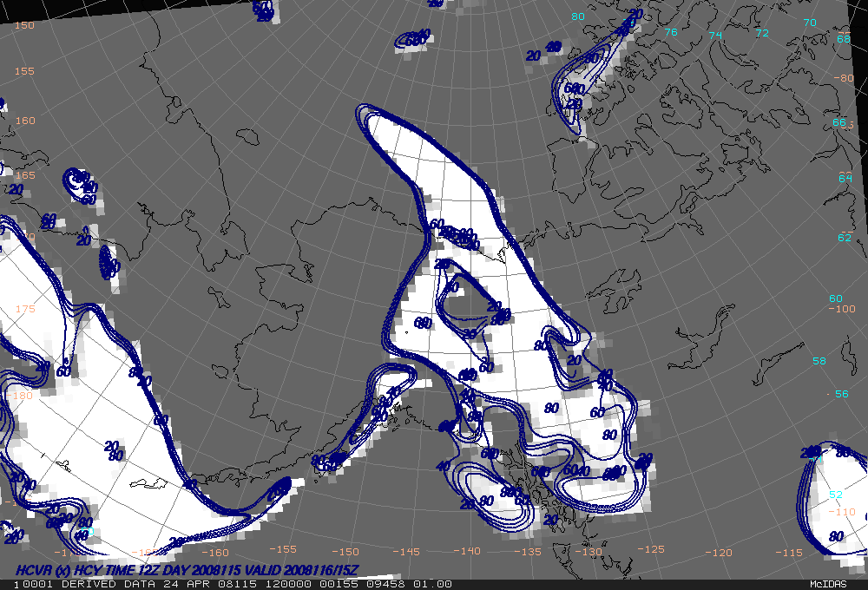Image resolution: width=868 pixels, height=590 pixels.
Task: Click the cyan 74 latitude label
Action: (x=716, y=35)
